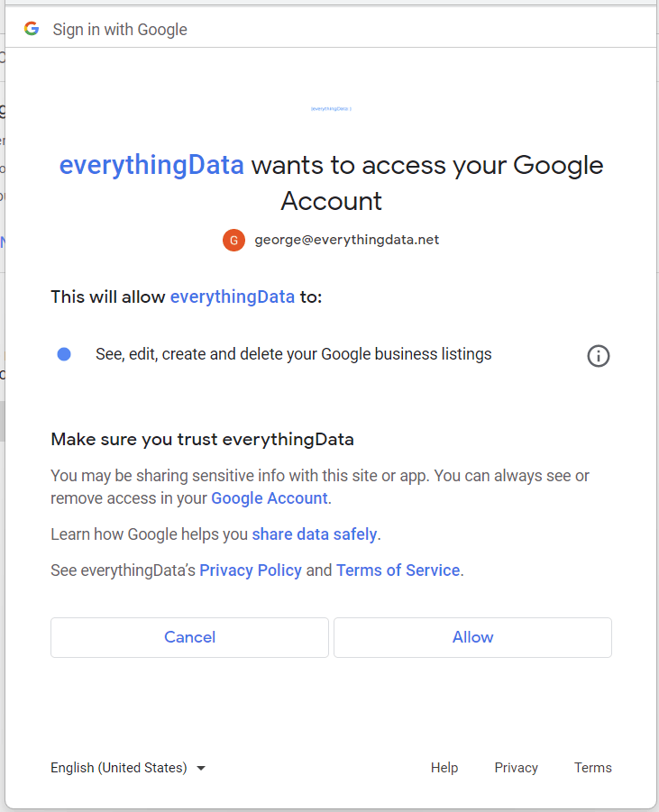659x812 pixels.
Task: Open the Terms footer link
Action: click(x=592, y=768)
